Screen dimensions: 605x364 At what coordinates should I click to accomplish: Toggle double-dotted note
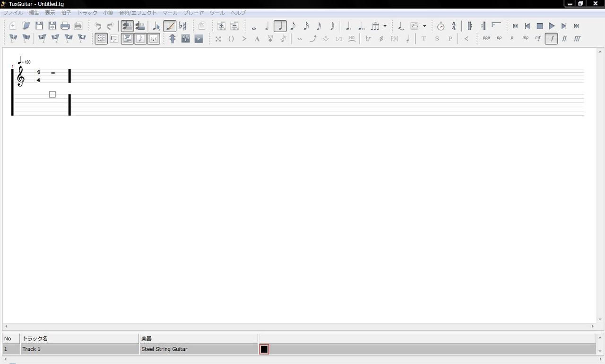coord(362,26)
